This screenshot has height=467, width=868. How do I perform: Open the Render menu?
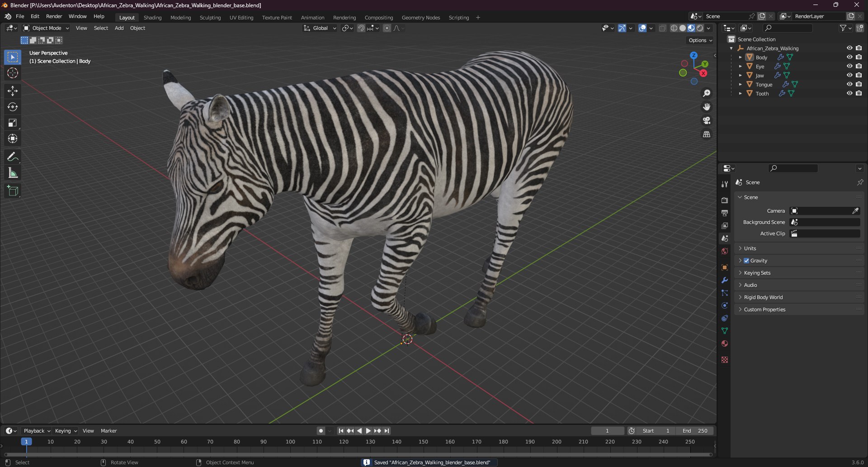tap(54, 16)
